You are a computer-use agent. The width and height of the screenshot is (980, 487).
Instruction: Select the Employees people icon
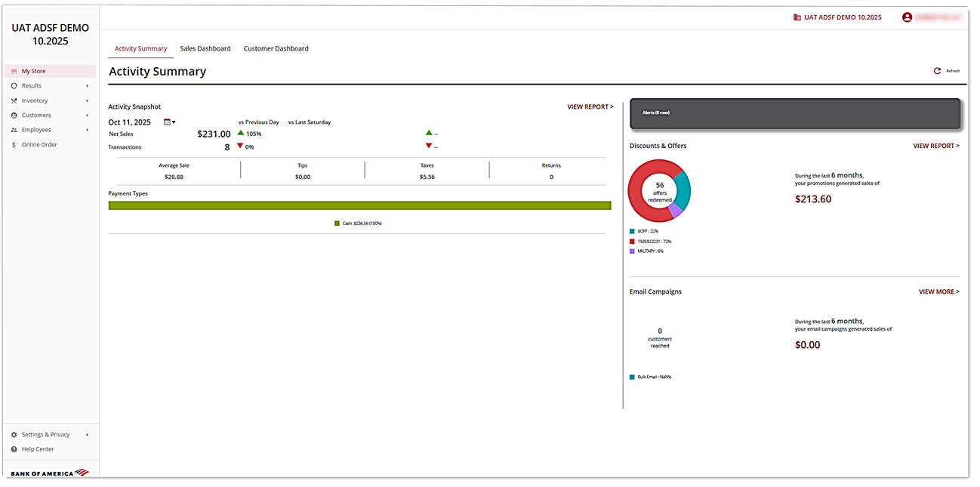[x=13, y=129]
